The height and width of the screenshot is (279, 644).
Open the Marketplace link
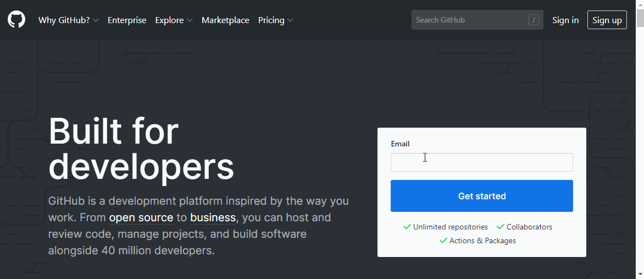click(x=225, y=20)
